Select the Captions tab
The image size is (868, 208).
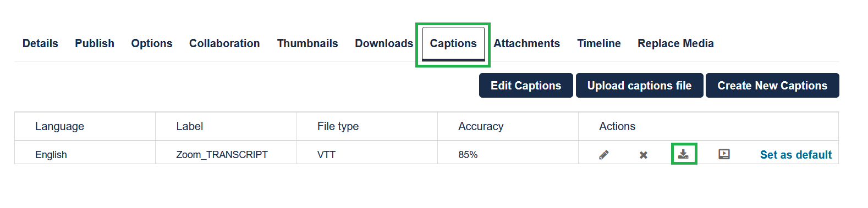(453, 43)
